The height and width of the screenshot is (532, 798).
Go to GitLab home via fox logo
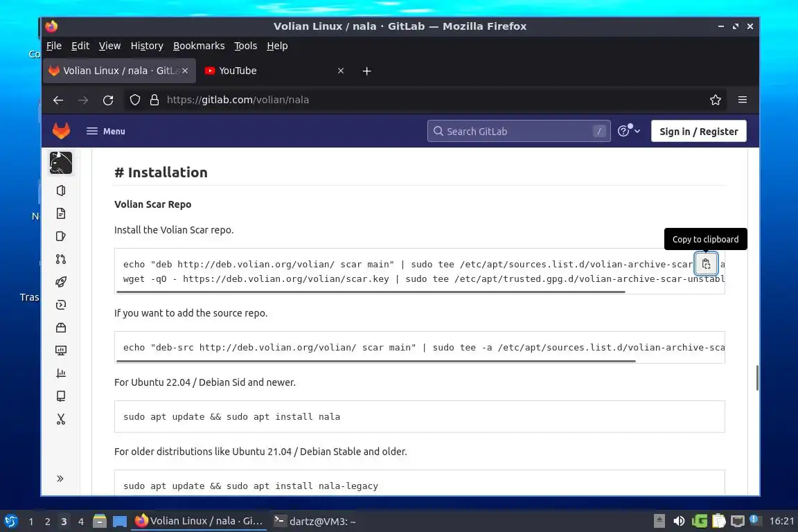tap(61, 131)
